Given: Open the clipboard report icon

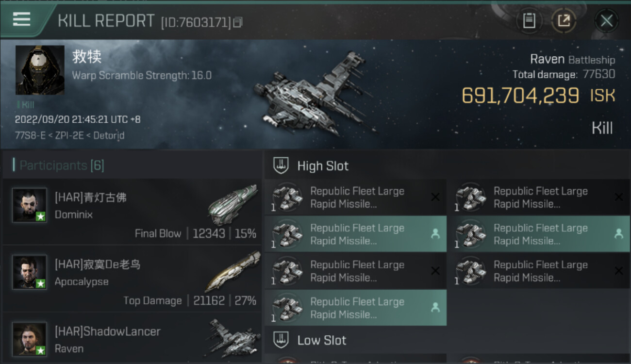Looking at the screenshot, I should pos(529,21).
